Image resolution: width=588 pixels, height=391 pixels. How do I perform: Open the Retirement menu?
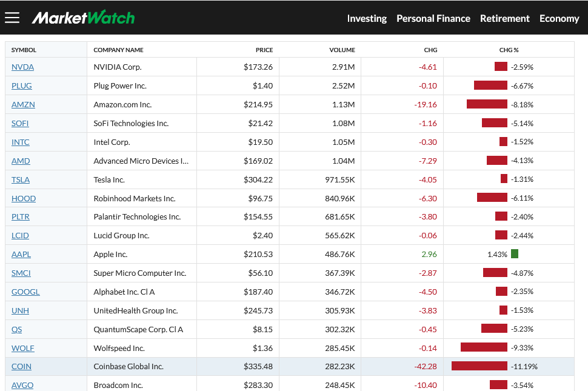[505, 18]
